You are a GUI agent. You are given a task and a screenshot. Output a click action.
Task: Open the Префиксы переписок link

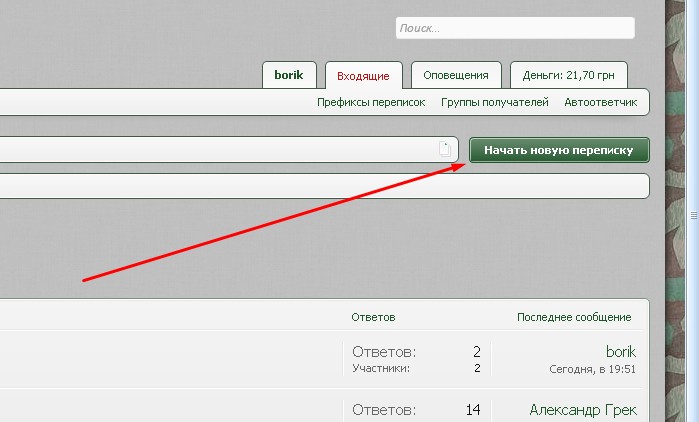371,102
